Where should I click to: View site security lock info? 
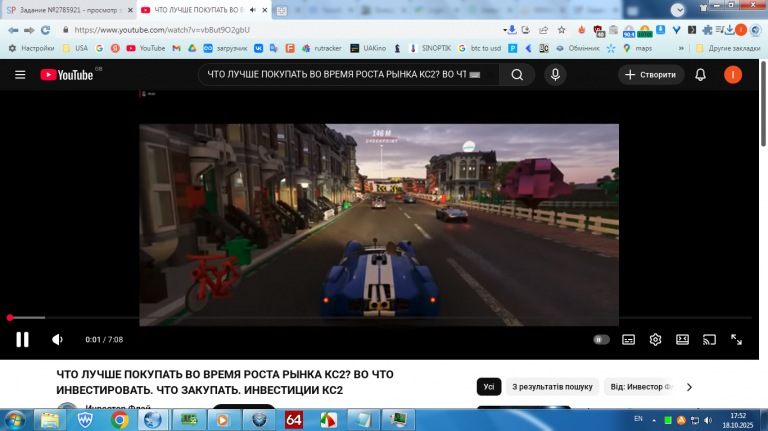pos(66,30)
